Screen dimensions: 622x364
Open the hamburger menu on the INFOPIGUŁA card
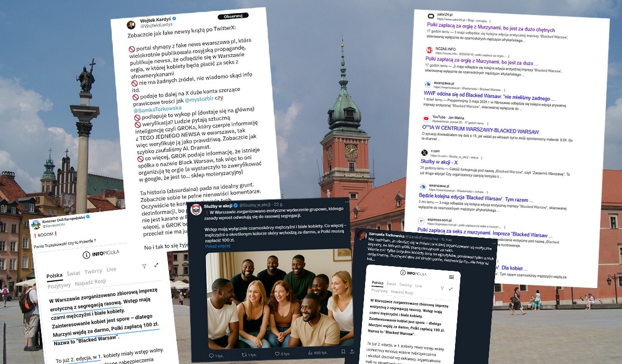[x=451, y=277]
